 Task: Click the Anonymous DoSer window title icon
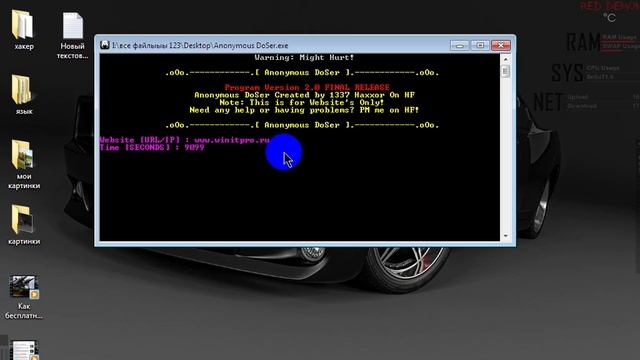pyautogui.click(x=104, y=45)
